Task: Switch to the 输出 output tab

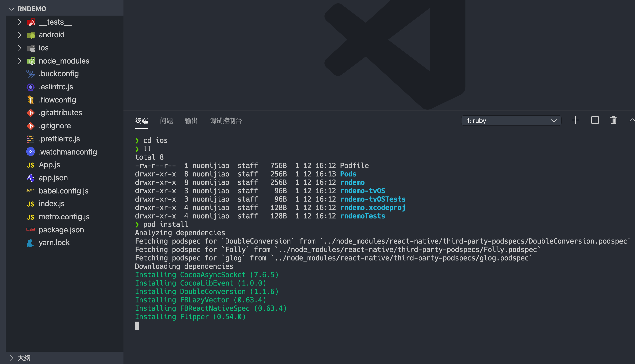Action: (x=191, y=121)
